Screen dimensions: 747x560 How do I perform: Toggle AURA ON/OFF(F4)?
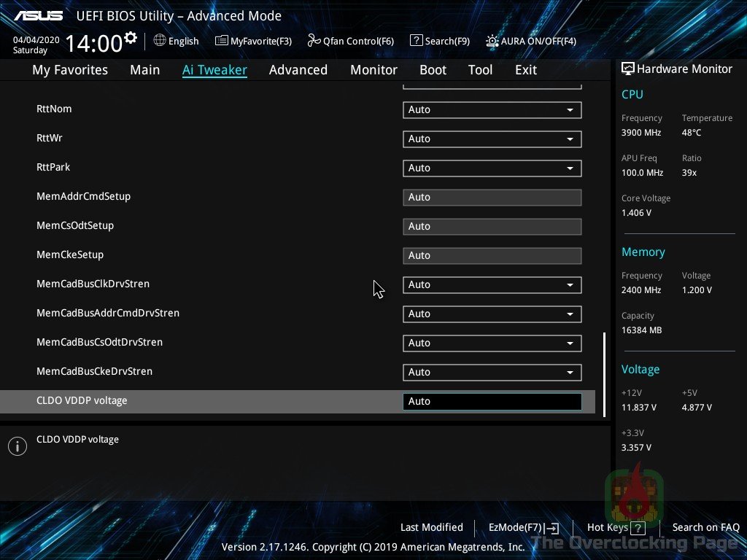click(x=533, y=41)
